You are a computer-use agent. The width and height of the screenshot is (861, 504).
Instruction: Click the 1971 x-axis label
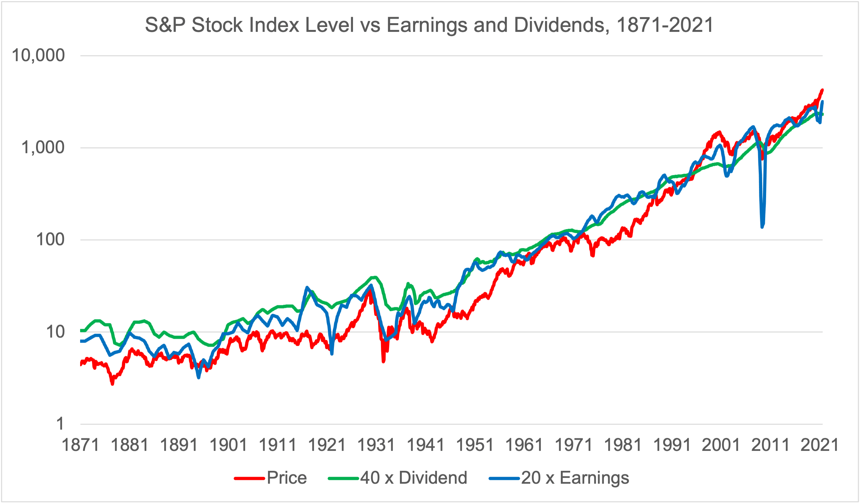pyautogui.click(x=574, y=445)
